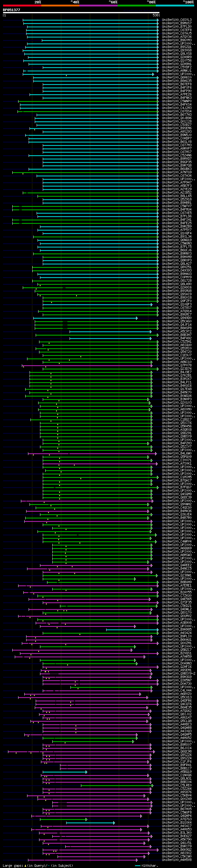The height and width of the screenshot is (868, 197).
Task: Pick the UniRef100_A7SVK1 hit
Action: pyautogui.click(x=176, y=464)
